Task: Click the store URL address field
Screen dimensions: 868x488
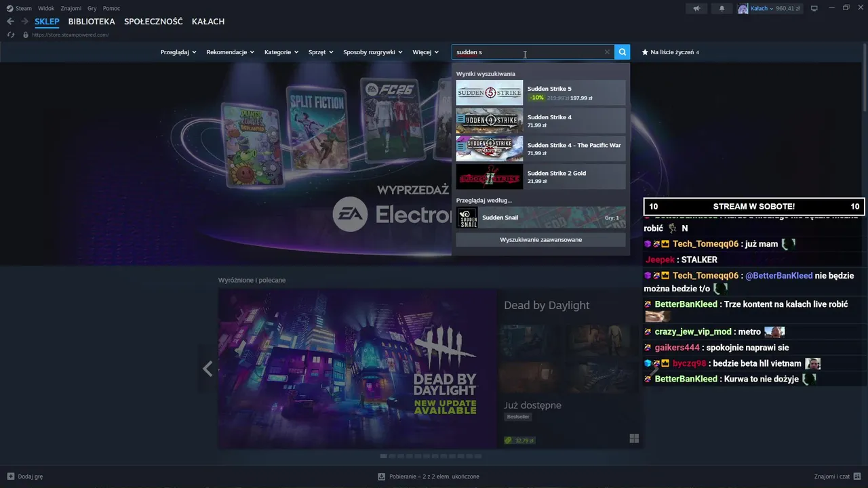Action: [x=70, y=35]
